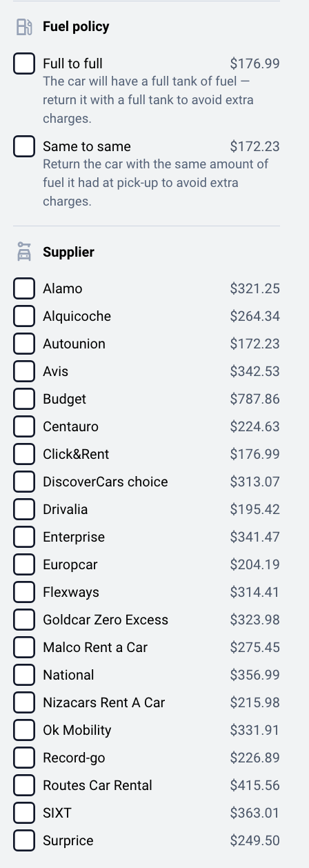Select the Alamo supplier checkbox
The height and width of the screenshot is (868, 309).
click(x=24, y=288)
